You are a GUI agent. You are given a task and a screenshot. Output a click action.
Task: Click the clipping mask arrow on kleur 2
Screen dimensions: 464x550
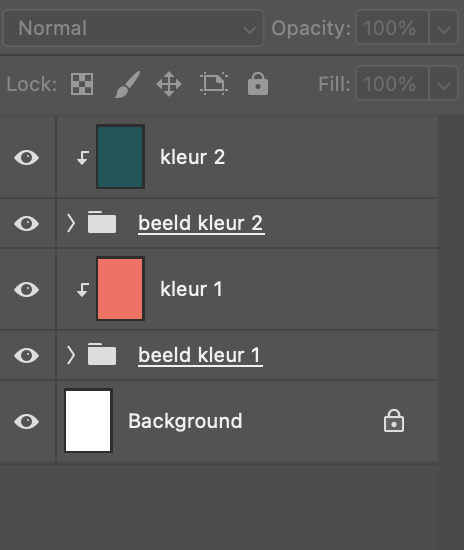pos(83,157)
